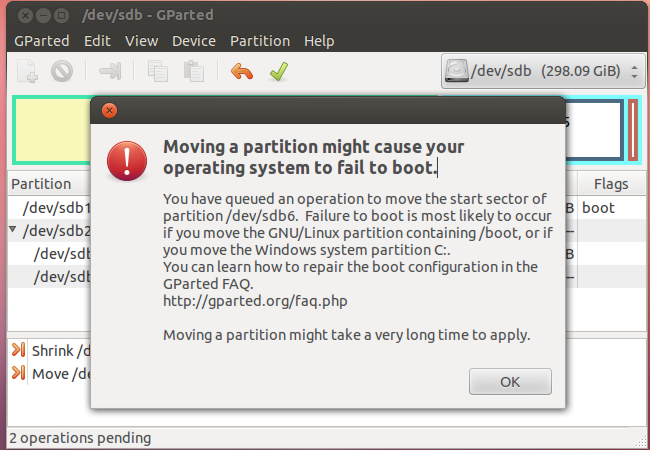Open the Device menu
Image resolution: width=650 pixels, height=450 pixels.
(194, 41)
